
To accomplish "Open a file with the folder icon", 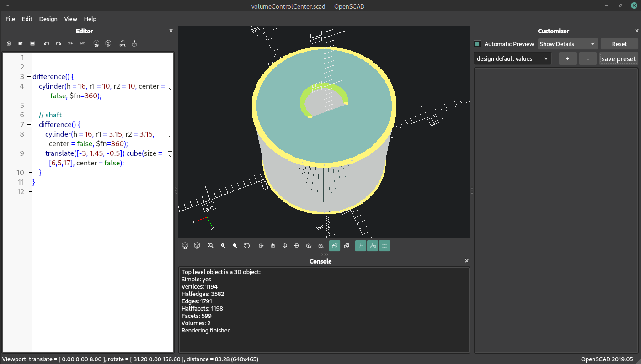I will click(x=21, y=44).
